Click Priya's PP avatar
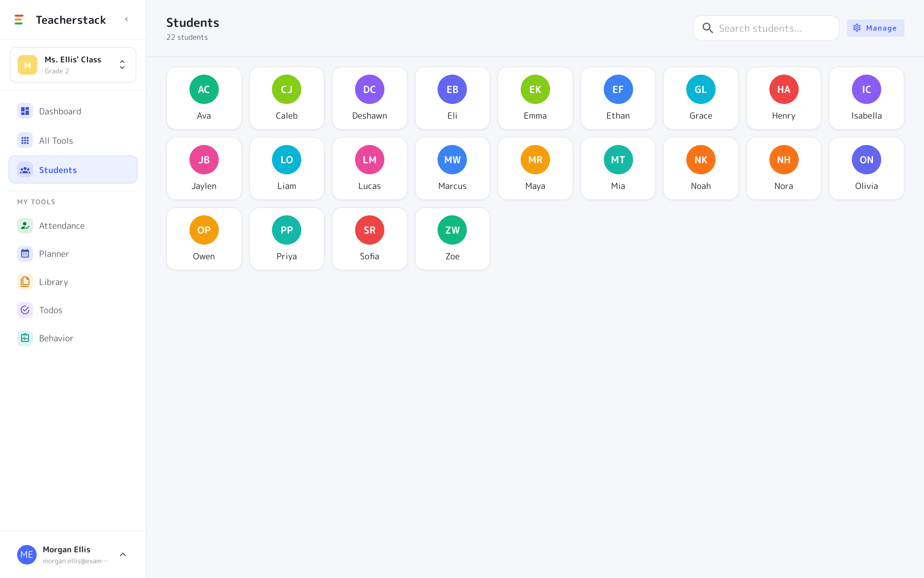 pyautogui.click(x=287, y=230)
